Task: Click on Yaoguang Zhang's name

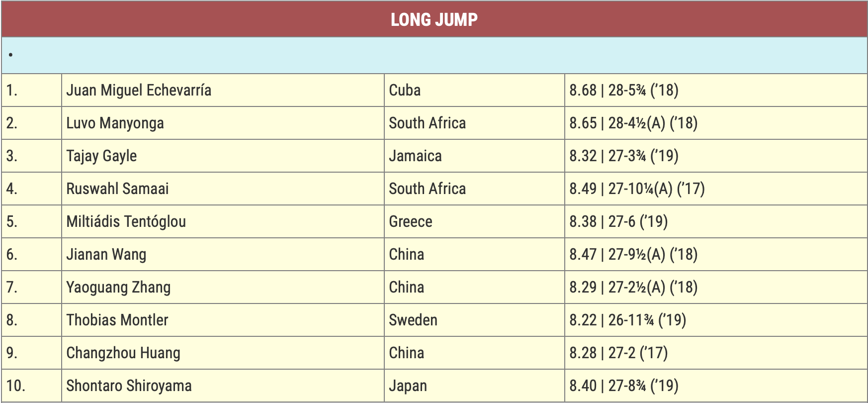Action: 118,287
